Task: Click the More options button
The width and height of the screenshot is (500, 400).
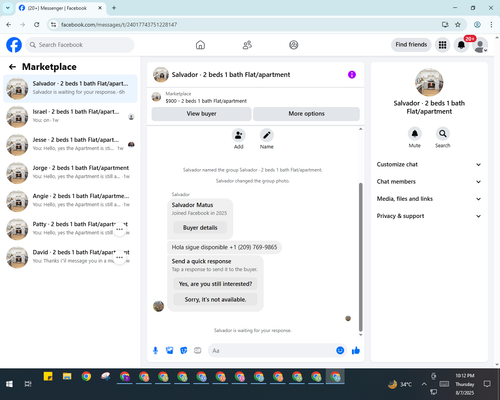Action: [306, 114]
